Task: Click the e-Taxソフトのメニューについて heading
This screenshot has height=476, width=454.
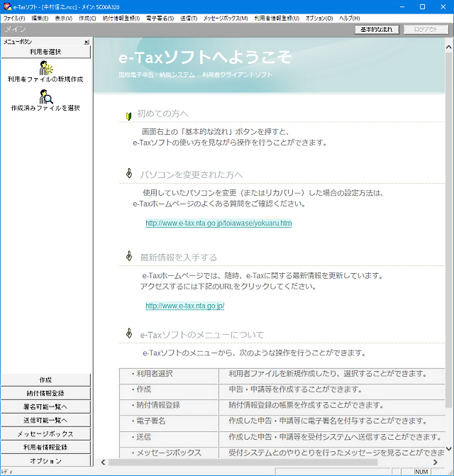Action: [201, 335]
